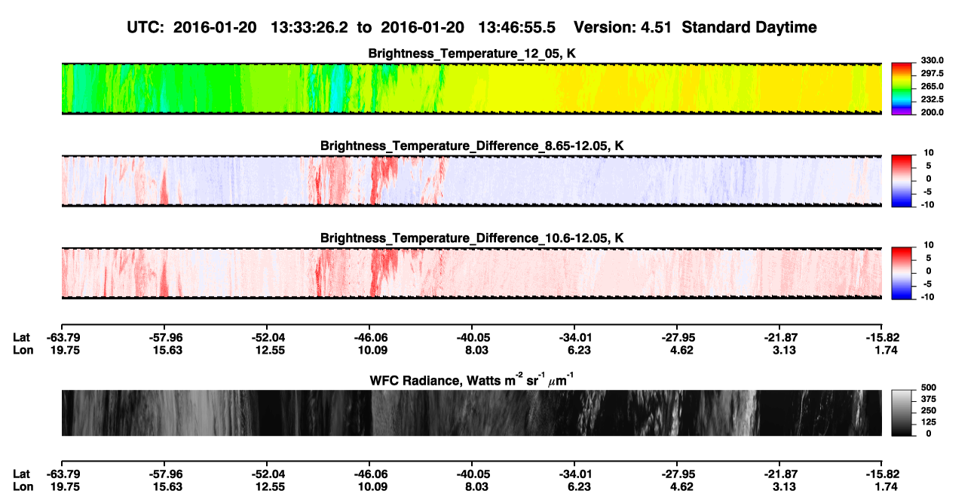The image size is (980, 503).
Task: Click the 232.5 colorbar tick label
Action: pyautogui.click(x=933, y=100)
